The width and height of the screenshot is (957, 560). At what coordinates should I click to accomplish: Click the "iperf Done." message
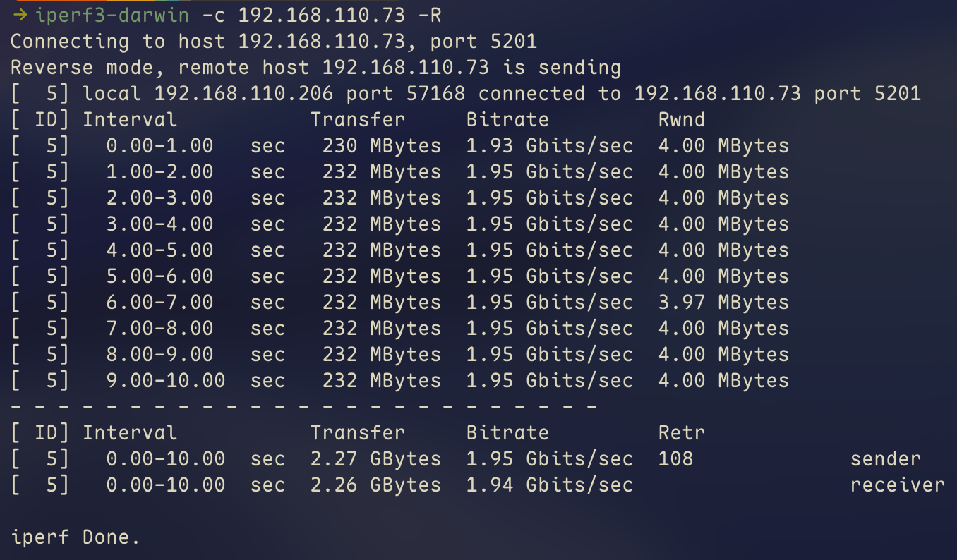coord(76,537)
